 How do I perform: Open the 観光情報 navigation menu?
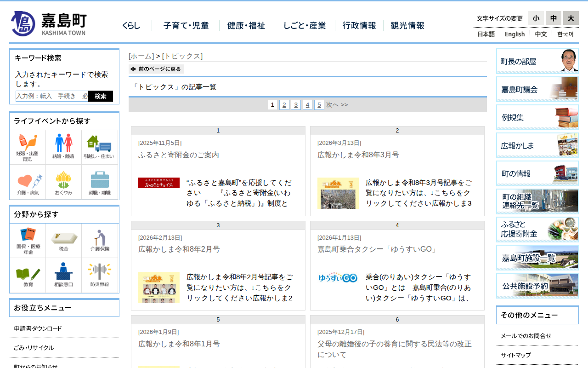click(x=407, y=26)
